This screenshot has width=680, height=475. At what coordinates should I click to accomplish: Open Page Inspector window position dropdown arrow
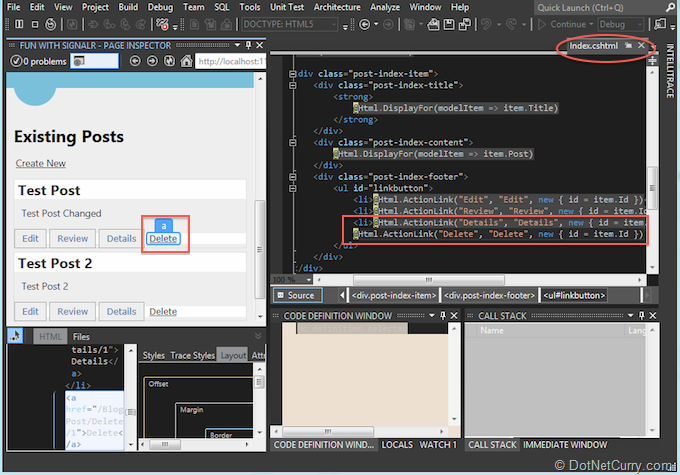point(237,46)
